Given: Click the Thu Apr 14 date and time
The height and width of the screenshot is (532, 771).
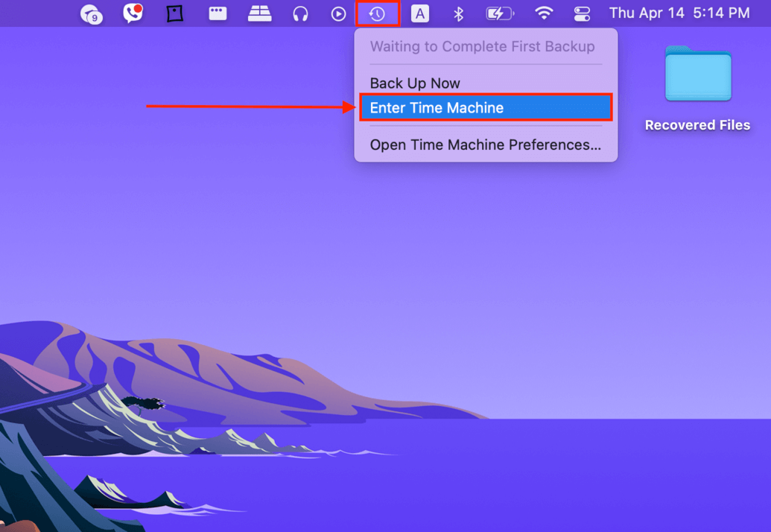Looking at the screenshot, I should (679, 13).
